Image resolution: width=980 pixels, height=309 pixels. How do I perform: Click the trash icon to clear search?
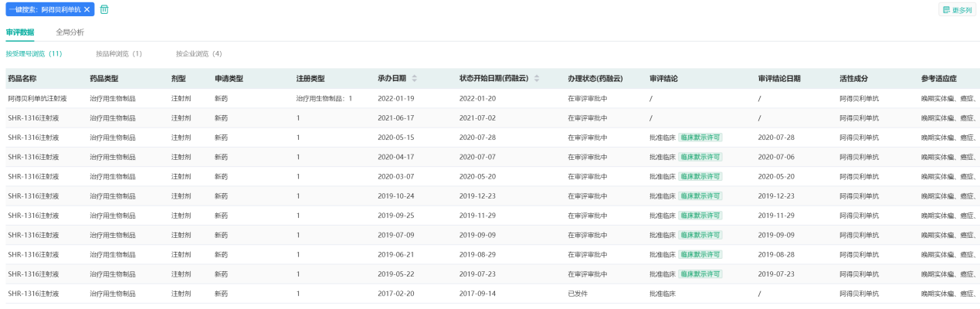(104, 9)
